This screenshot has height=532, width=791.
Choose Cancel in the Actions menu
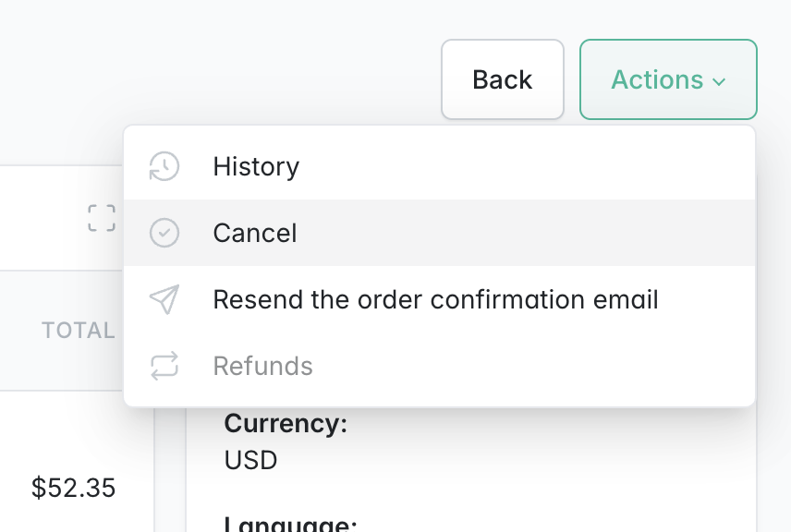pos(255,233)
